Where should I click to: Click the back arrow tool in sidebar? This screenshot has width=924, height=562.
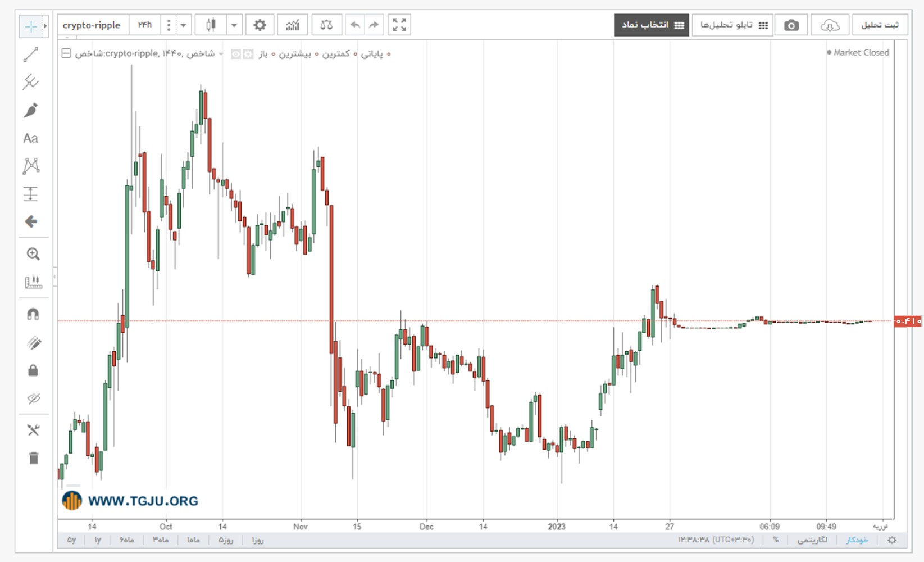click(31, 221)
